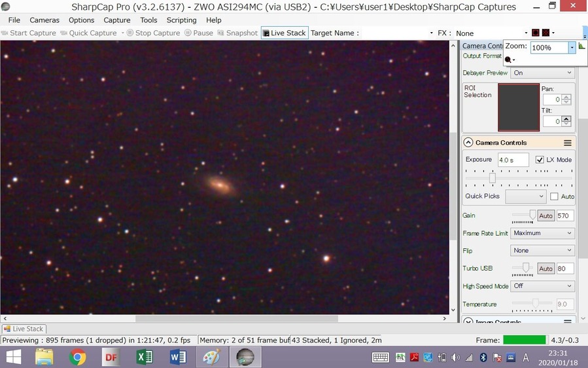
Task: Click the Pan value stepper
Action: click(x=566, y=100)
